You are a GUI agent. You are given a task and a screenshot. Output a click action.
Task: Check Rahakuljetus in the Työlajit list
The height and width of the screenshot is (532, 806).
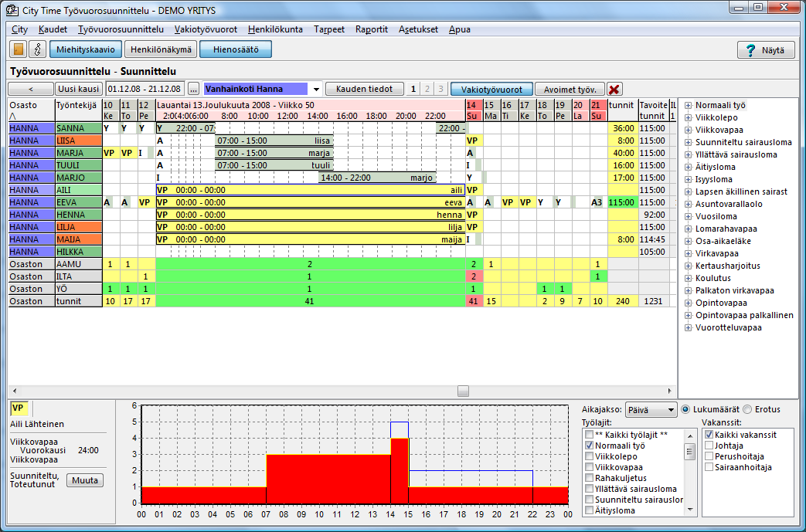point(589,478)
